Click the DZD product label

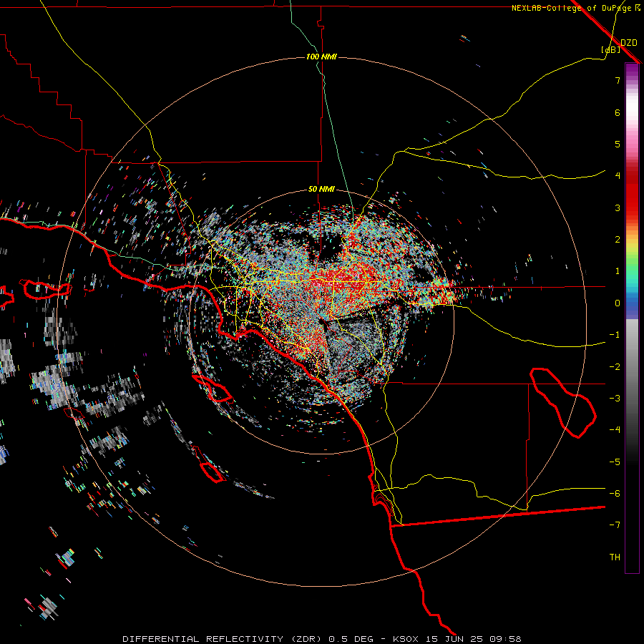tap(629, 43)
